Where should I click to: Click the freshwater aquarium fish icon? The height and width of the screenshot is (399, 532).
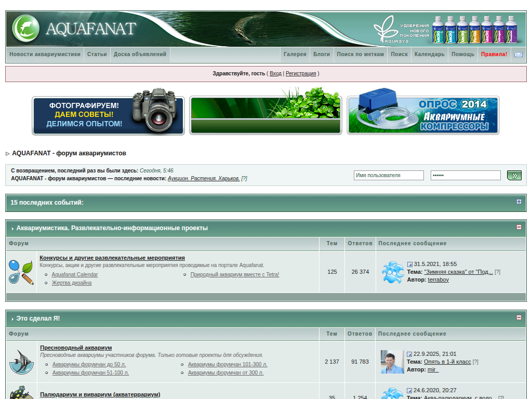click(x=21, y=362)
